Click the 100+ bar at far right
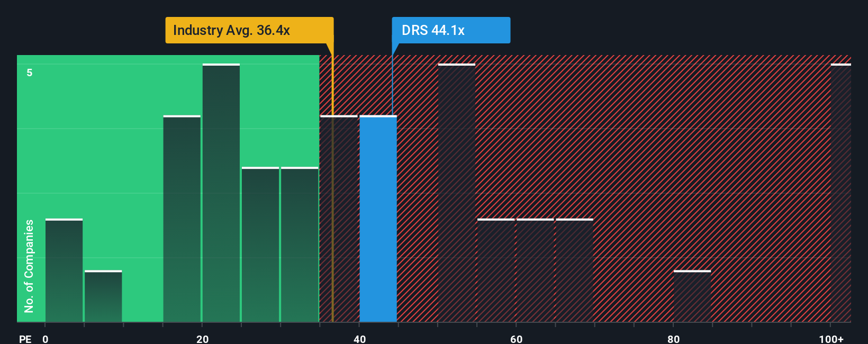 [x=840, y=193]
